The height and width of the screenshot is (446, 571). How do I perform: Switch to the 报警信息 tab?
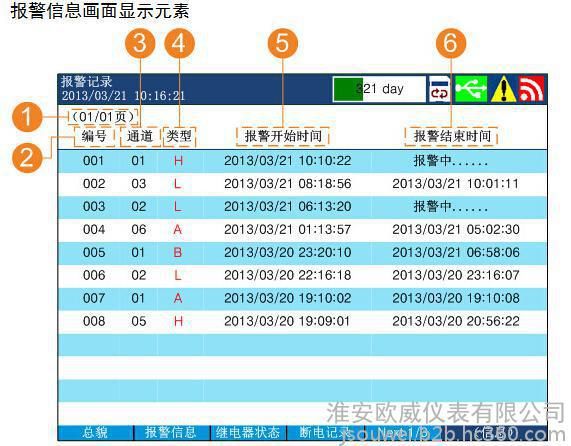pos(171,433)
